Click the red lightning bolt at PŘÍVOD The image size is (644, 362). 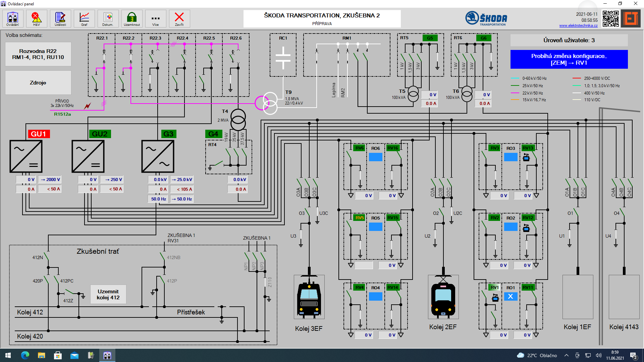coord(88,106)
